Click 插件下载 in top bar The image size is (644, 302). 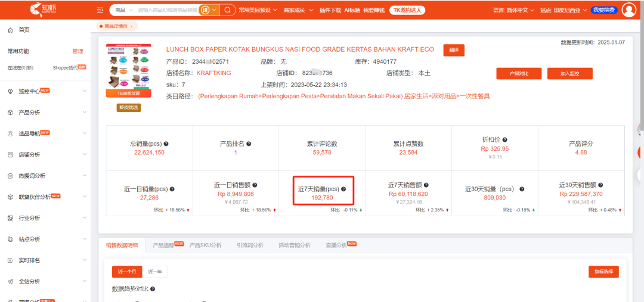click(x=330, y=10)
